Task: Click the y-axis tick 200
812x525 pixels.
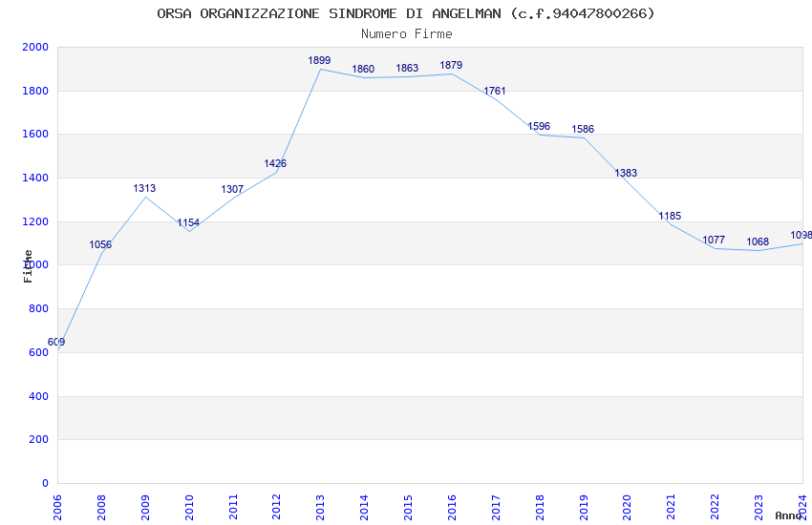Action: coord(39,440)
